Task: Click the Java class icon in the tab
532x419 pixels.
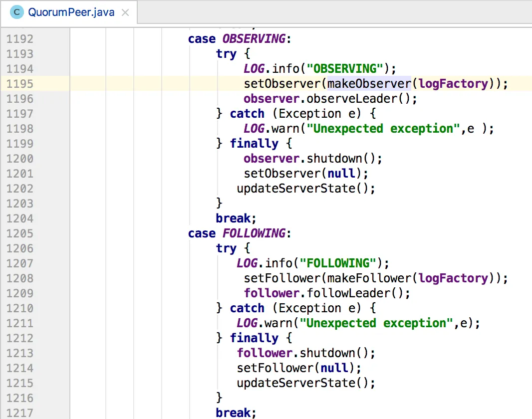Action: coord(17,12)
